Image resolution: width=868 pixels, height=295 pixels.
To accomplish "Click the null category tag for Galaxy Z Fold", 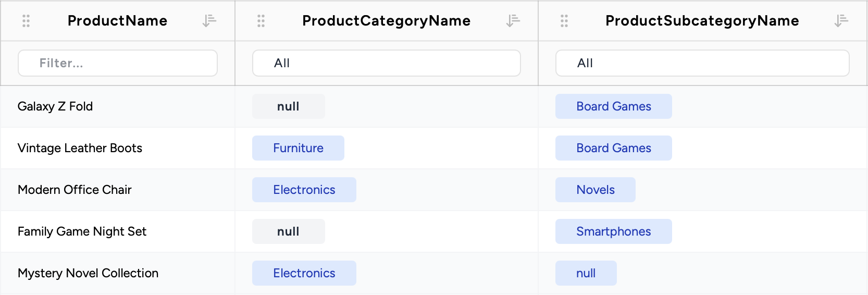I will 288,106.
